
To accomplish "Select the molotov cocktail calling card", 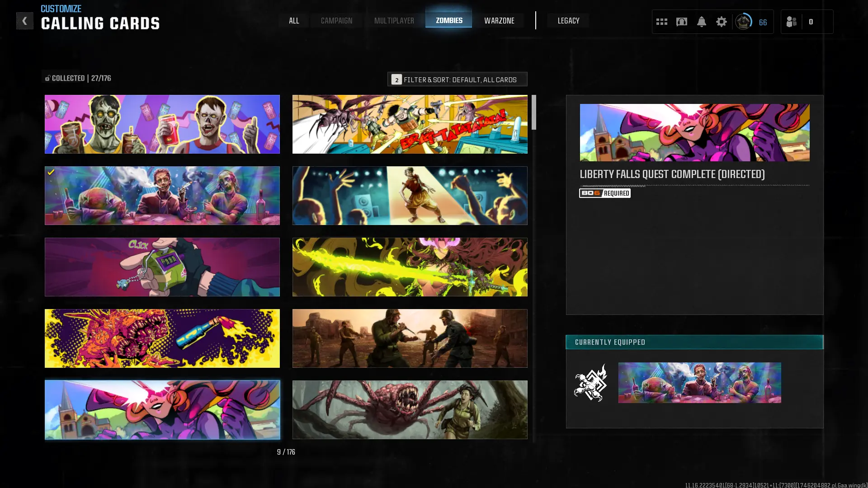I will pyautogui.click(x=162, y=338).
